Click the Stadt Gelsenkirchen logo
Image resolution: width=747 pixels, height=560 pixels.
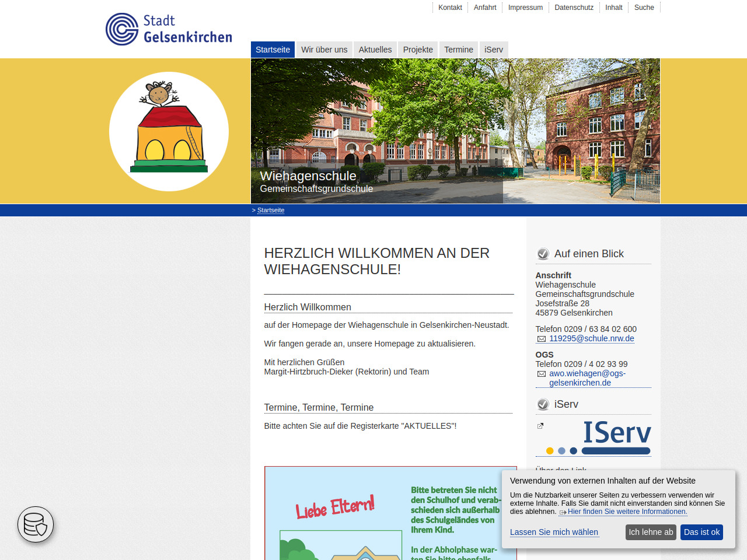click(x=169, y=29)
